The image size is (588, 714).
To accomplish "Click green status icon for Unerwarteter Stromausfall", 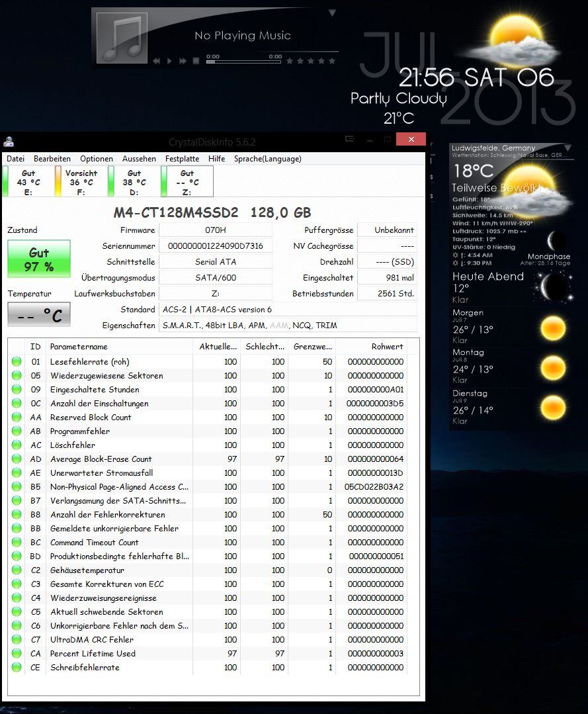I will pos(17,472).
